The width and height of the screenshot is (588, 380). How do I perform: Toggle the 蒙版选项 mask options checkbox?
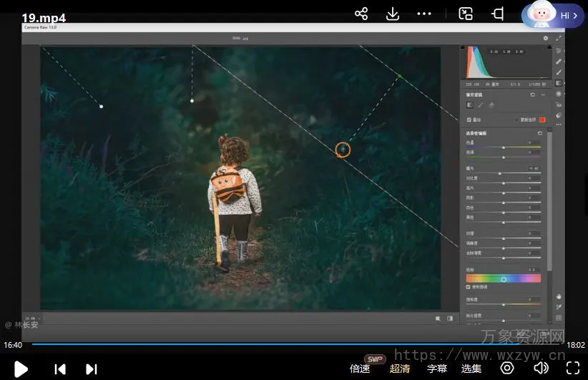pyautogui.click(x=516, y=120)
